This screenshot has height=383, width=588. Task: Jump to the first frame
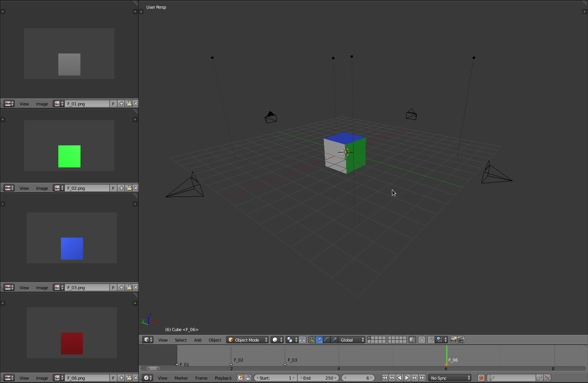(x=384, y=378)
